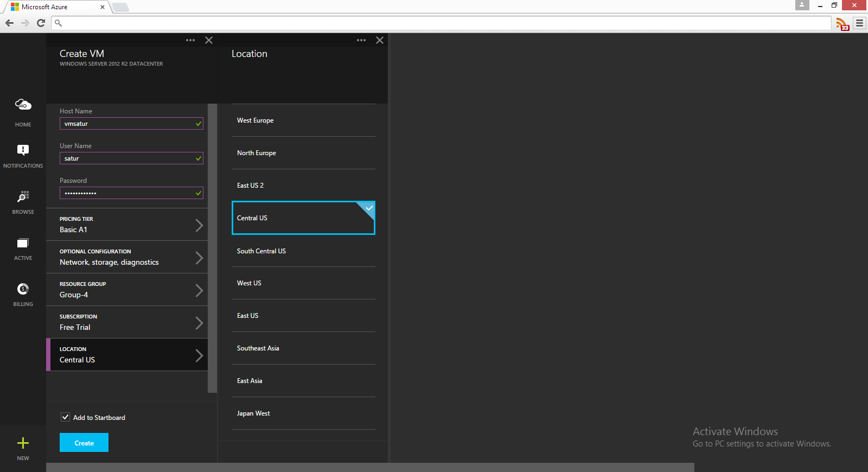Click the User Name field

[131, 158]
